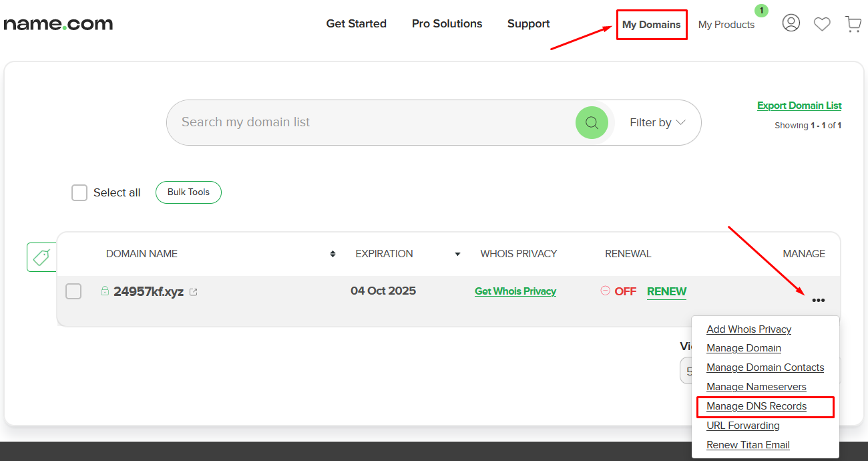Click inside the domain search field
Image resolution: width=868 pixels, height=461 pixels.
tap(334, 122)
